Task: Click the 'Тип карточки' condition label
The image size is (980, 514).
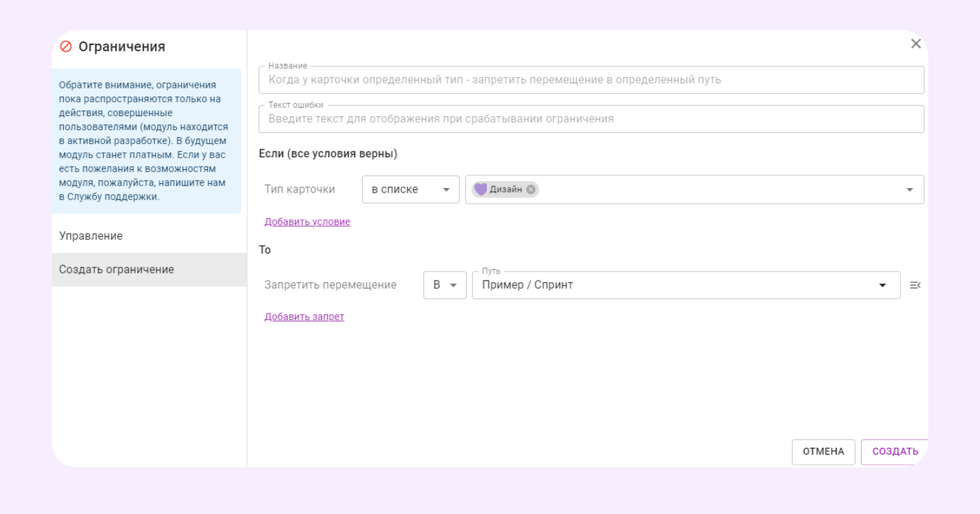Action: 299,189
